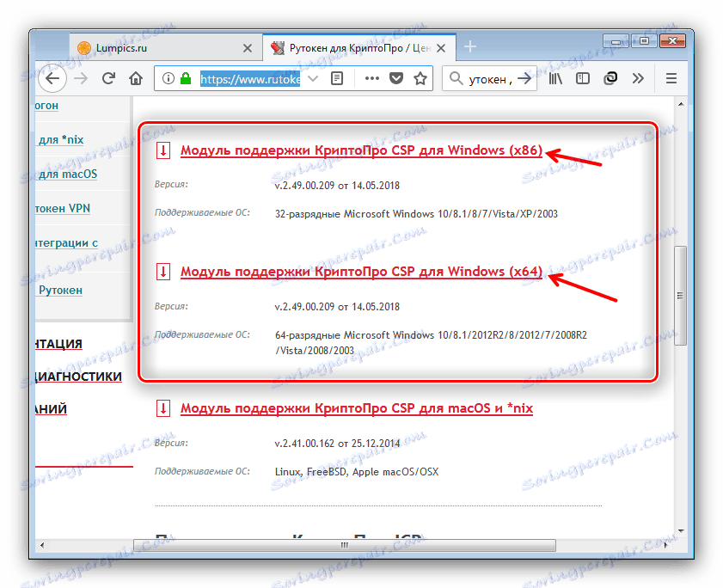Image resolution: width=723 pixels, height=588 pixels.
Task: Click the green secure padlock icon
Action: 186,79
